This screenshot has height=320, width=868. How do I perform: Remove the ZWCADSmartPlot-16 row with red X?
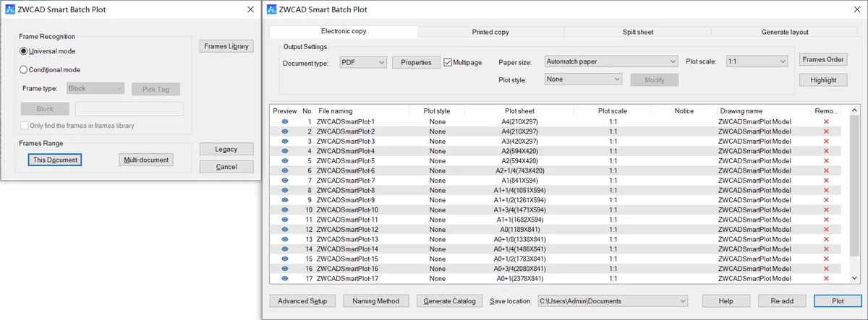(x=826, y=268)
